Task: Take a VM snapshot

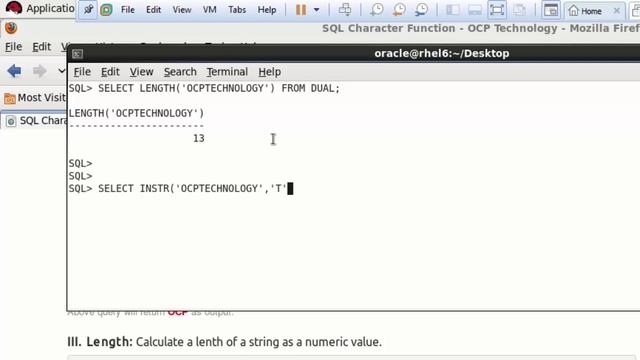Action: click(376, 9)
